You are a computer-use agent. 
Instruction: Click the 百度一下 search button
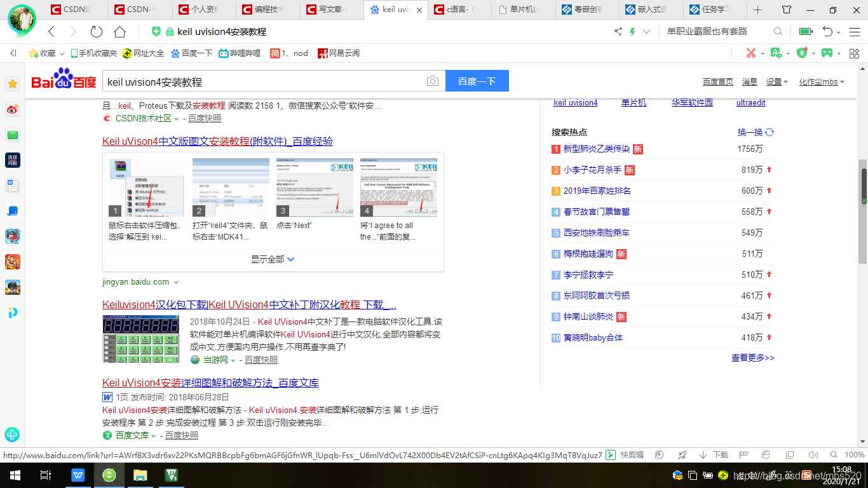pos(477,81)
